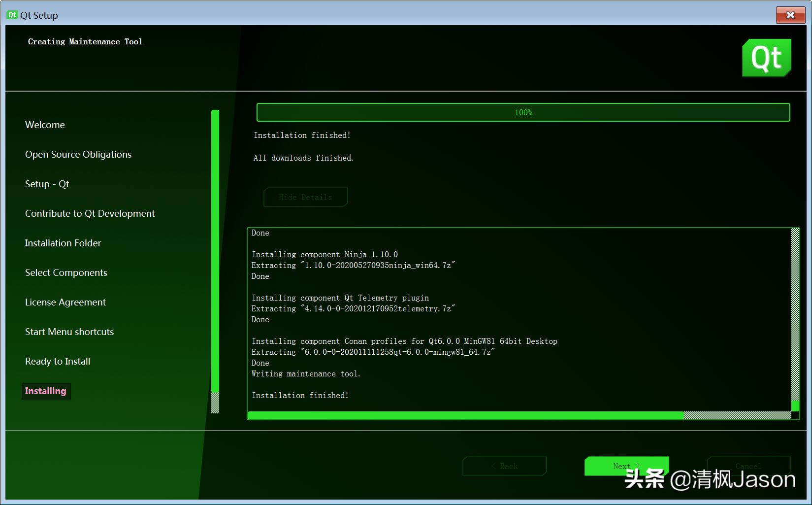Open the License Agreement step
Viewport: 812px width, 505px height.
coord(65,302)
